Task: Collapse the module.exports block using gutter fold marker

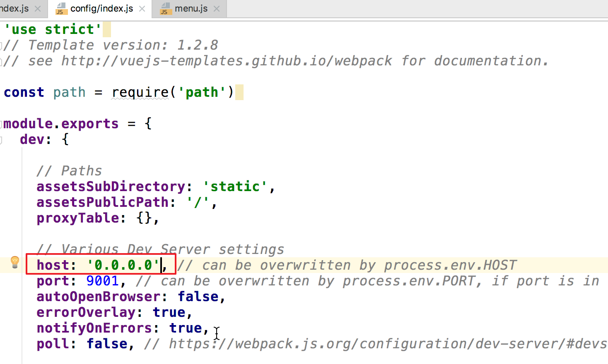Action: coord(2,124)
